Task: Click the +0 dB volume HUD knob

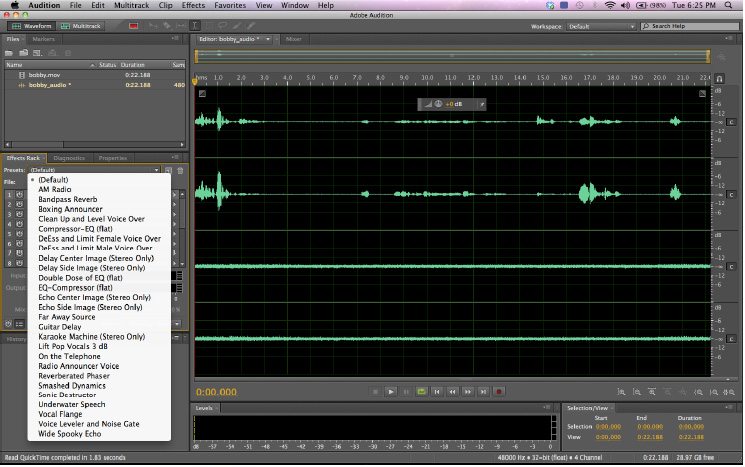Action: 439,104
